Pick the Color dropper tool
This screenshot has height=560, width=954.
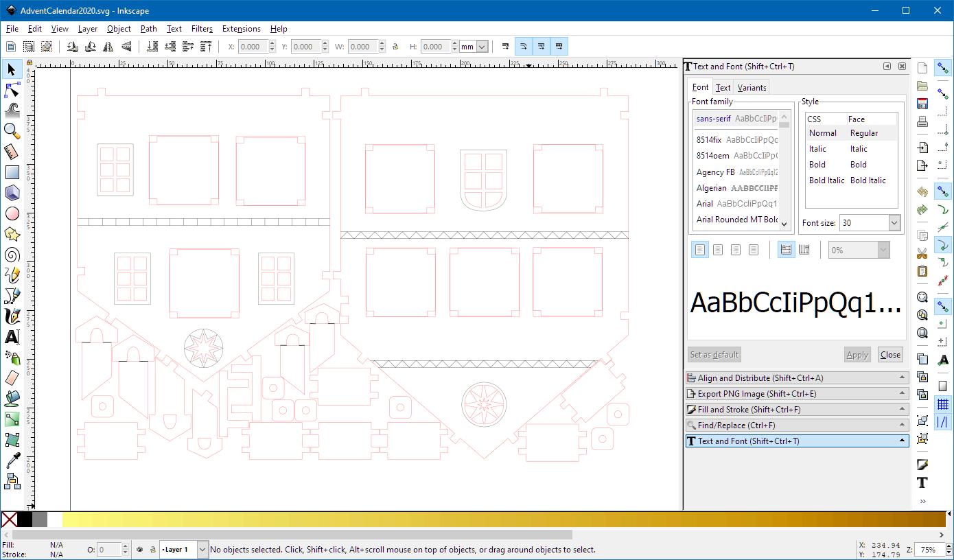tap(12, 460)
